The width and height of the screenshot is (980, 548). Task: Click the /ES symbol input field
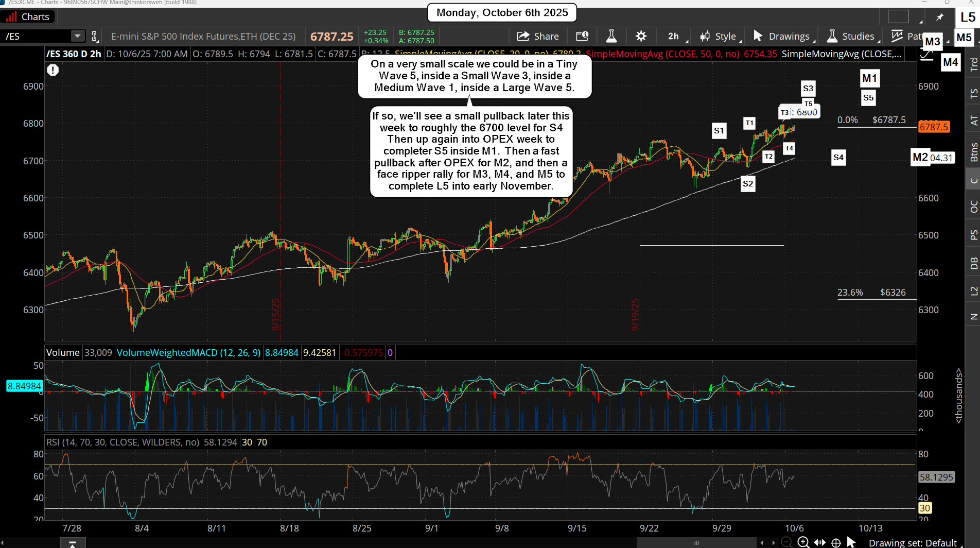(36, 36)
